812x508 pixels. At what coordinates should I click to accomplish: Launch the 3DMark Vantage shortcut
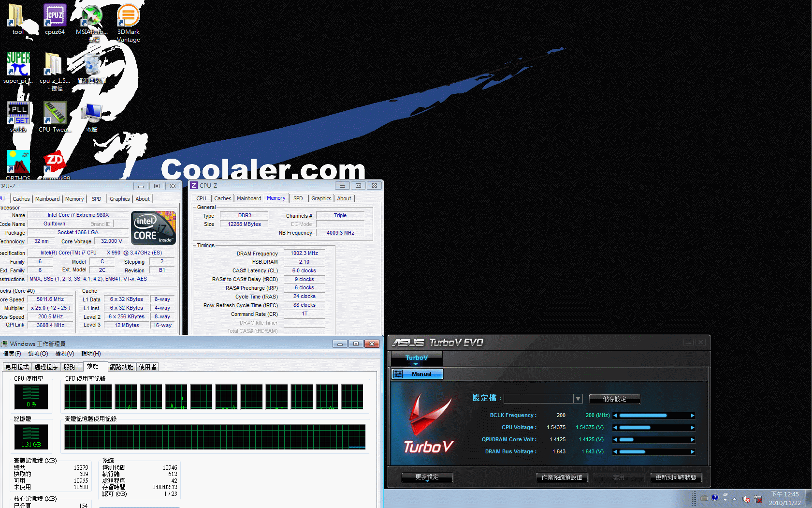click(x=128, y=23)
